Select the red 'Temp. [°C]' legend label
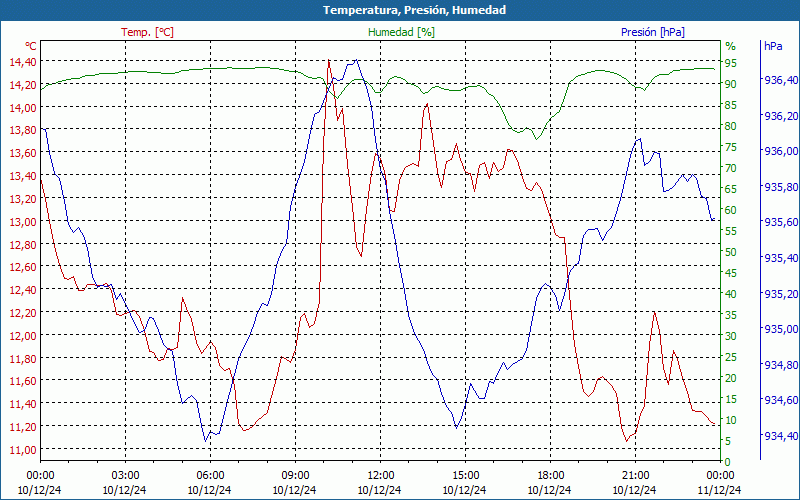The image size is (800, 500). 147,32
